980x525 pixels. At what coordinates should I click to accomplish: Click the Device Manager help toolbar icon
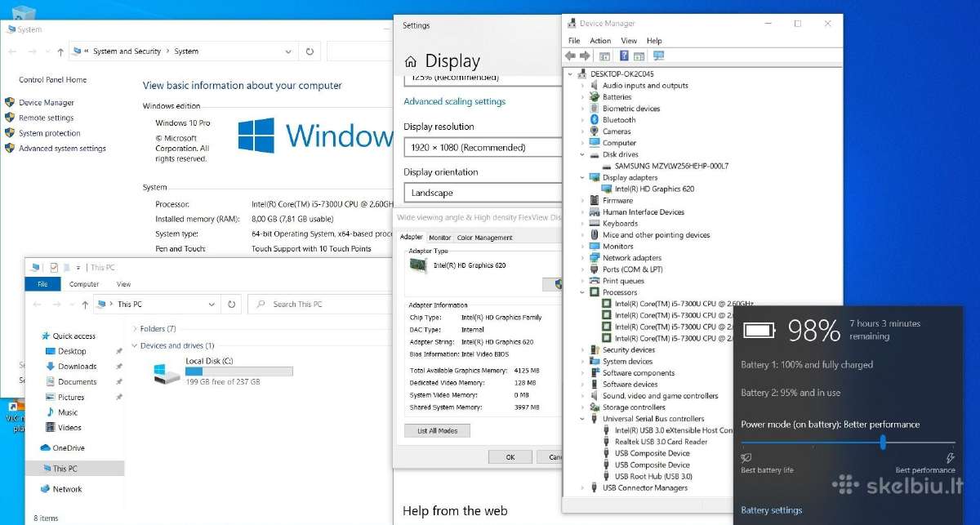coord(624,56)
